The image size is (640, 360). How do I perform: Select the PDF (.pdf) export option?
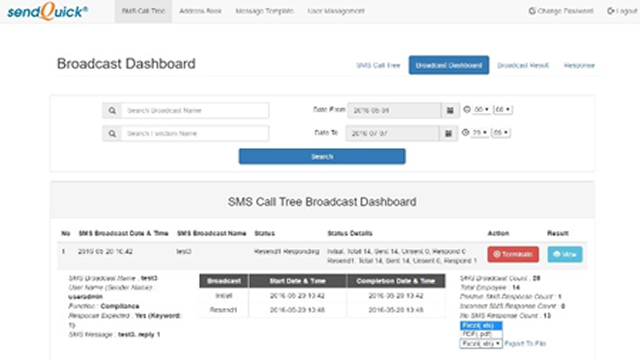[x=481, y=334]
